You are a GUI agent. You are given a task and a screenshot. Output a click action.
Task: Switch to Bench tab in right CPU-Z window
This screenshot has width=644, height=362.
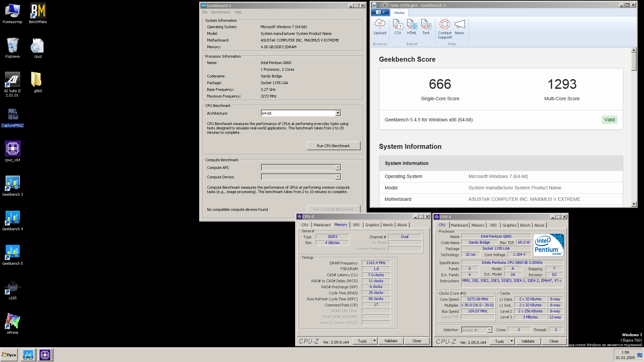[525, 225]
